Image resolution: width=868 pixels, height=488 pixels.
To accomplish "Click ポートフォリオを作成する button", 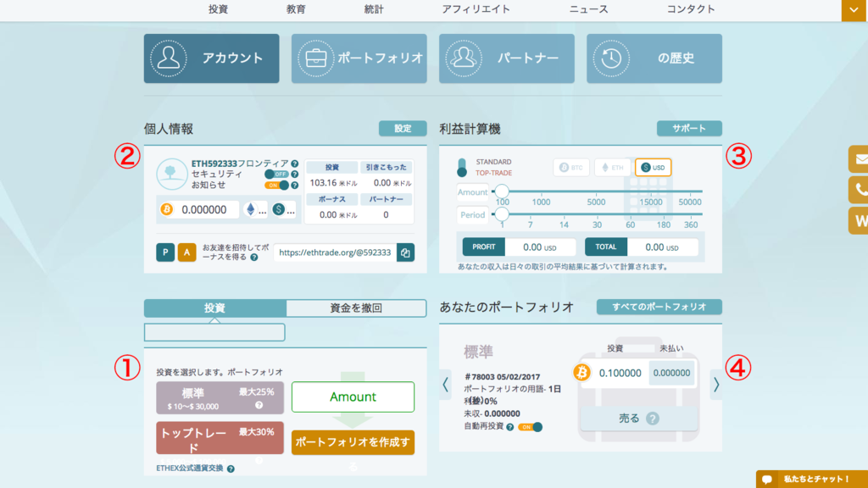I will pyautogui.click(x=353, y=442).
